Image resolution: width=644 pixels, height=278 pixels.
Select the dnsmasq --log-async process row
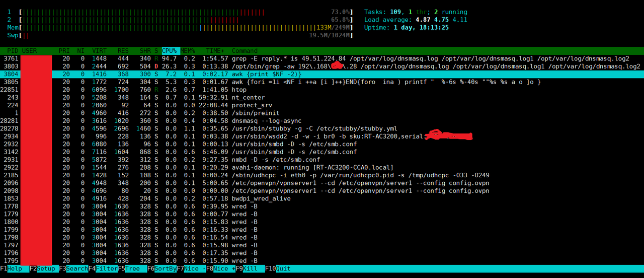(322, 121)
